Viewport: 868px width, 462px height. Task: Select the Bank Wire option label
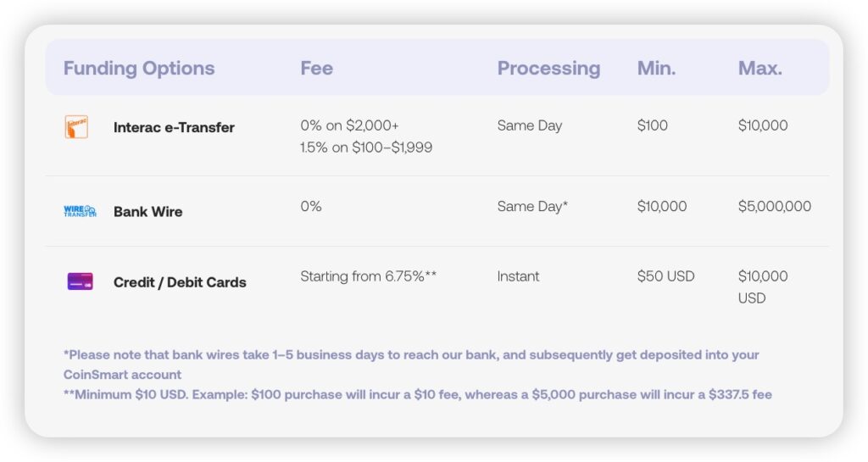(147, 211)
